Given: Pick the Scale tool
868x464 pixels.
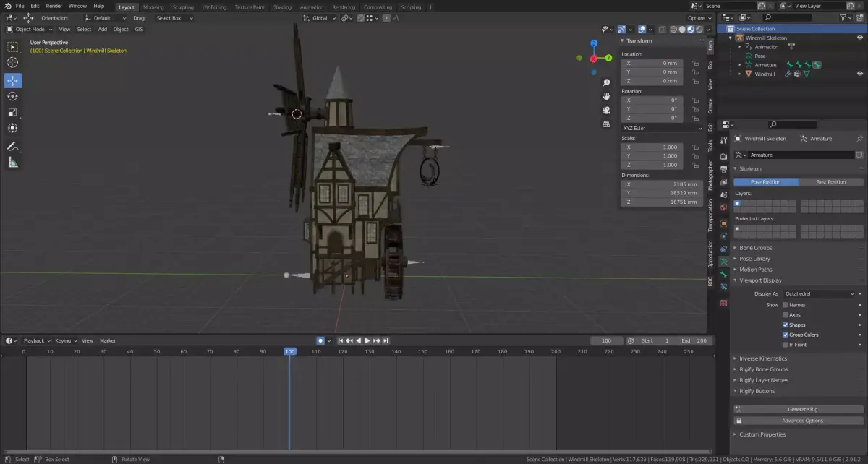Looking at the screenshot, I should [12, 112].
